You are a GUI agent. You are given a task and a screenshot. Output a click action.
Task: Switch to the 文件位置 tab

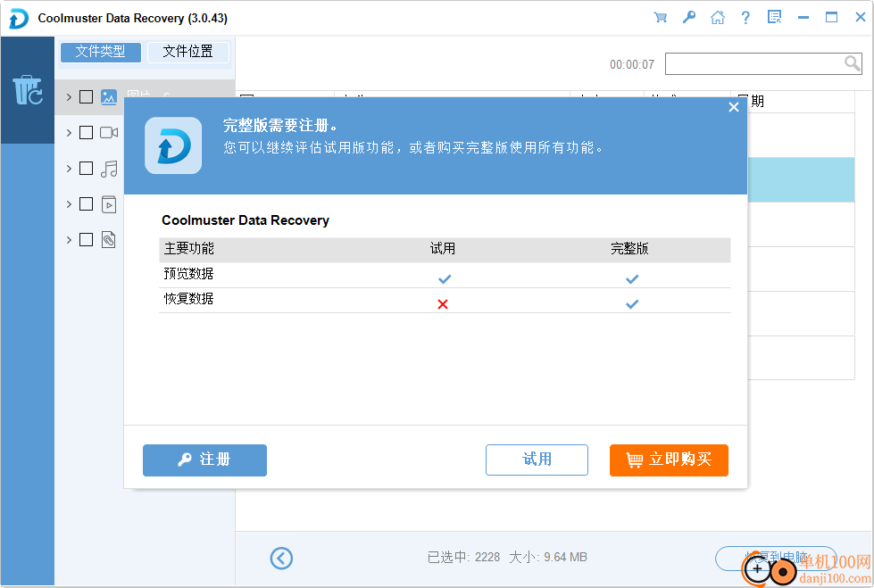pyautogui.click(x=187, y=52)
